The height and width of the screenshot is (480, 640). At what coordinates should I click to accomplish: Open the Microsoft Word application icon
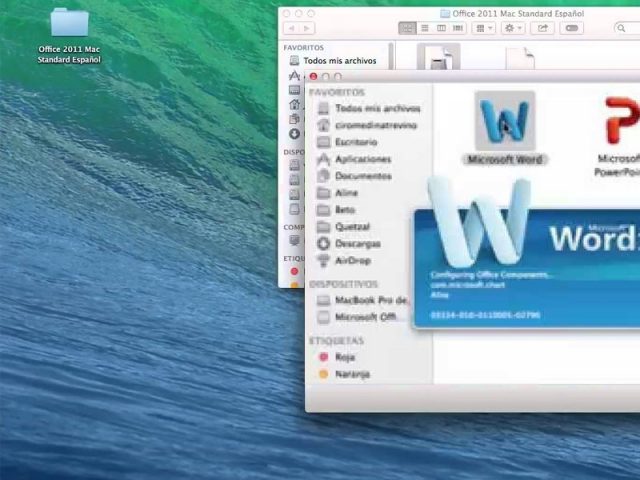(505, 123)
